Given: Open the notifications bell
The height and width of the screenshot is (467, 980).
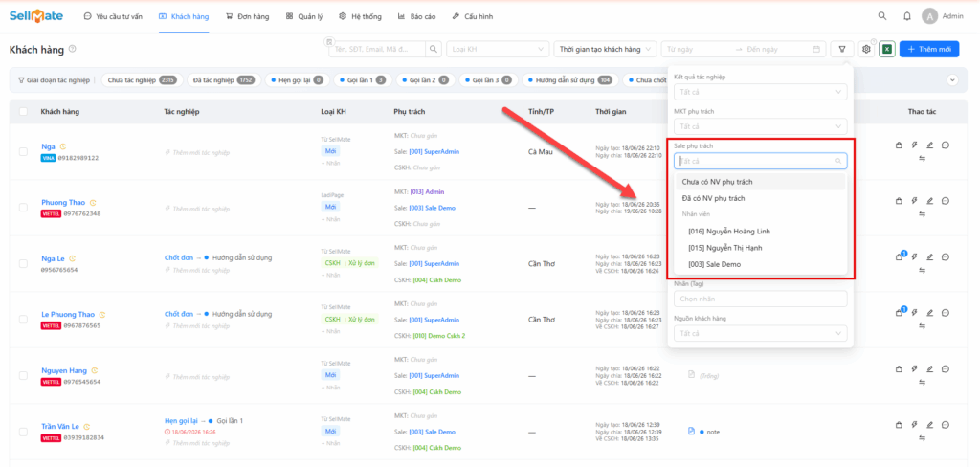Looking at the screenshot, I should pos(907,16).
